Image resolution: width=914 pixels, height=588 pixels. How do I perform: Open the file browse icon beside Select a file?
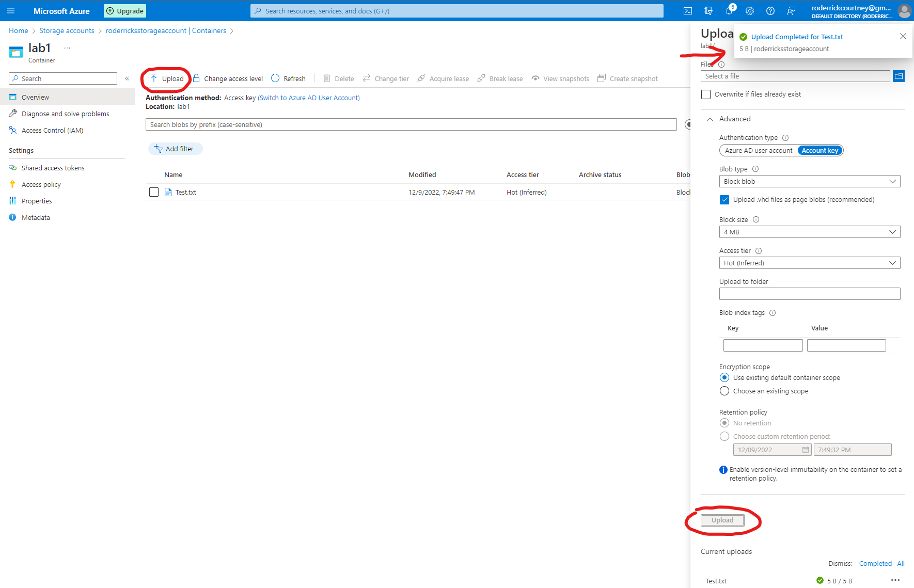899,76
